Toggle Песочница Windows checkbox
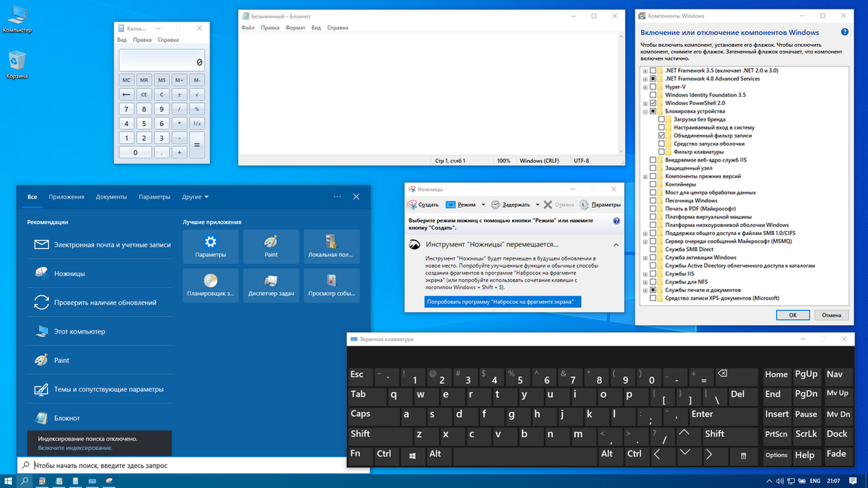Image resolution: width=868 pixels, height=488 pixels. coord(653,201)
